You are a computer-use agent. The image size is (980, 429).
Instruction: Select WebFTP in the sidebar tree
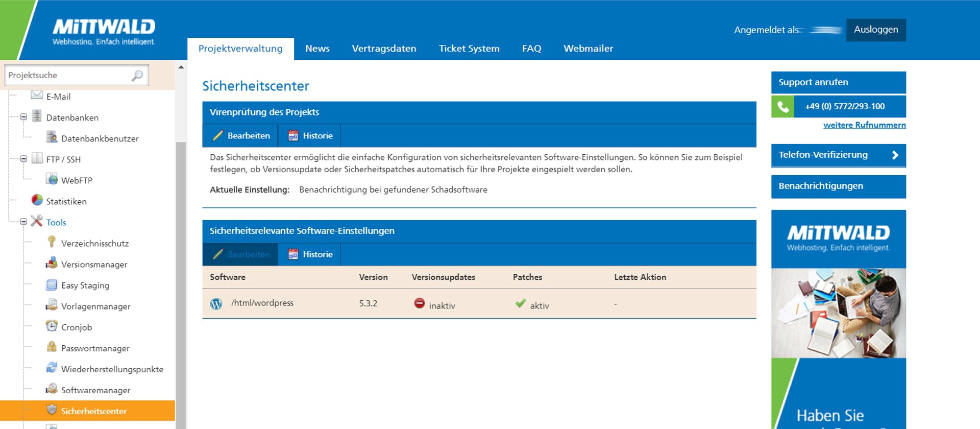pos(77,180)
